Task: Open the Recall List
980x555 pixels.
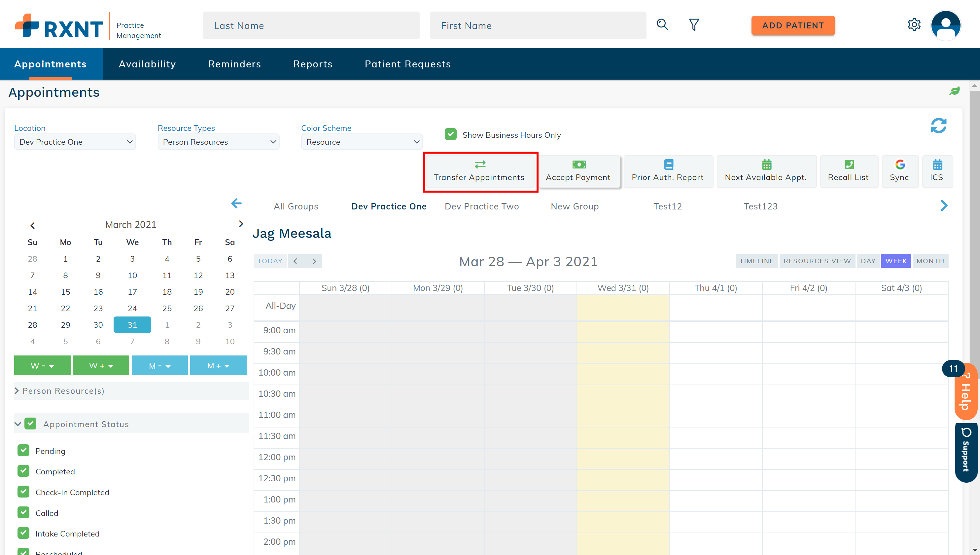Action: (x=849, y=171)
